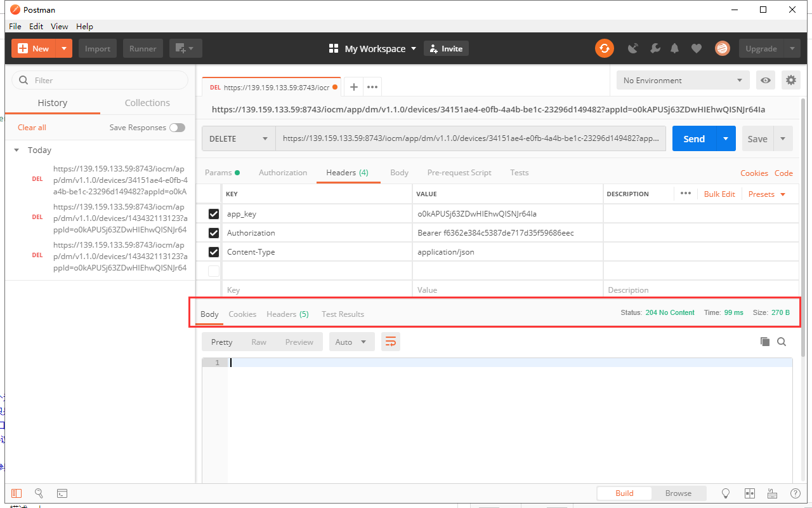
Task: Show notifications via the bell icon
Action: click(x=675, y=48)
